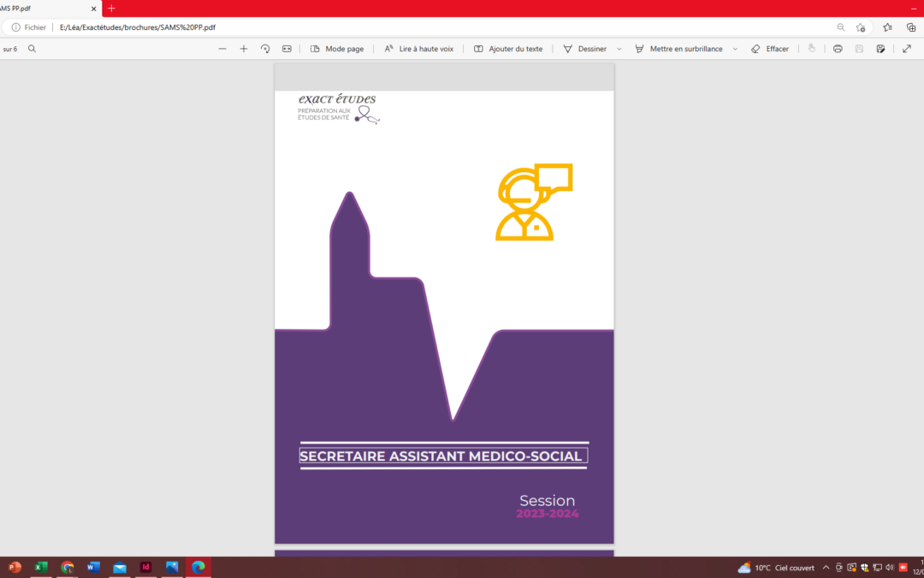
Task: Click the 2023-2024 year text
Action: coord(548,514)
